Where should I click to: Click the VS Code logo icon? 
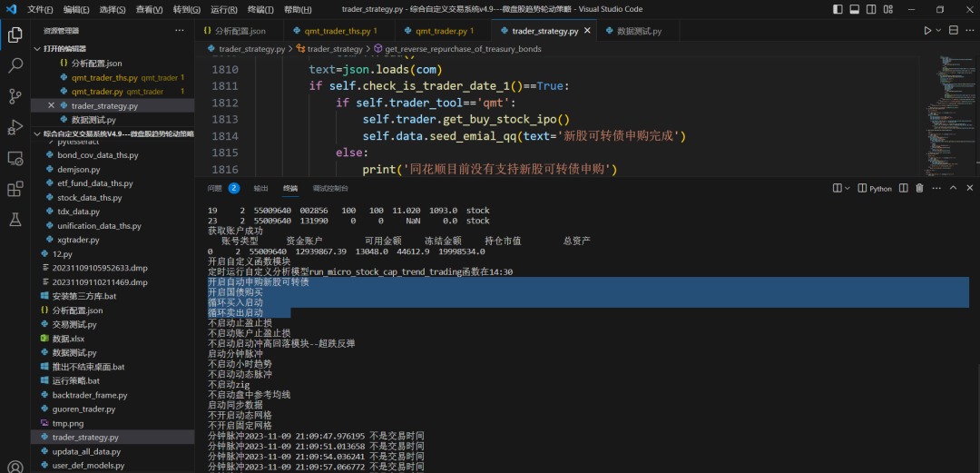click(11, 9)
